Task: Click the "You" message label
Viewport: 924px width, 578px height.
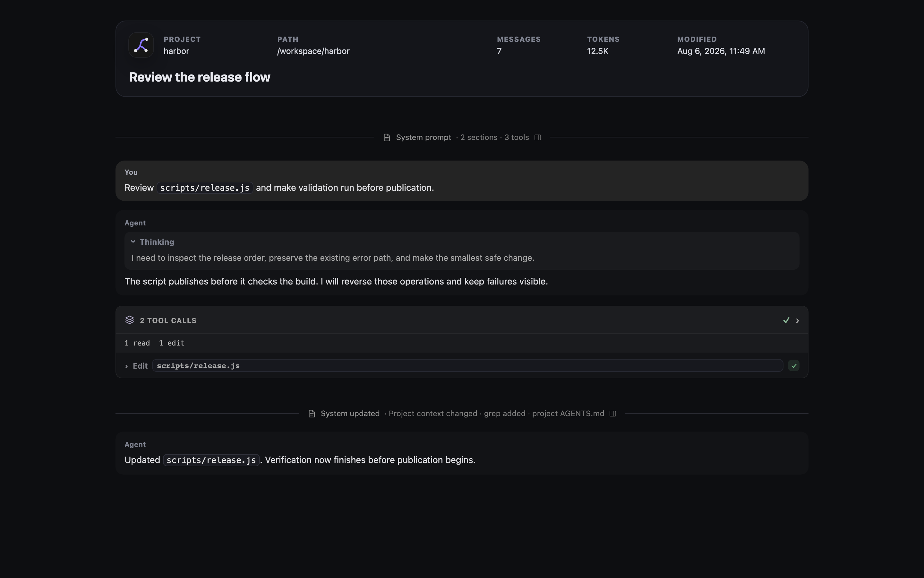Action: pos(131,172)
